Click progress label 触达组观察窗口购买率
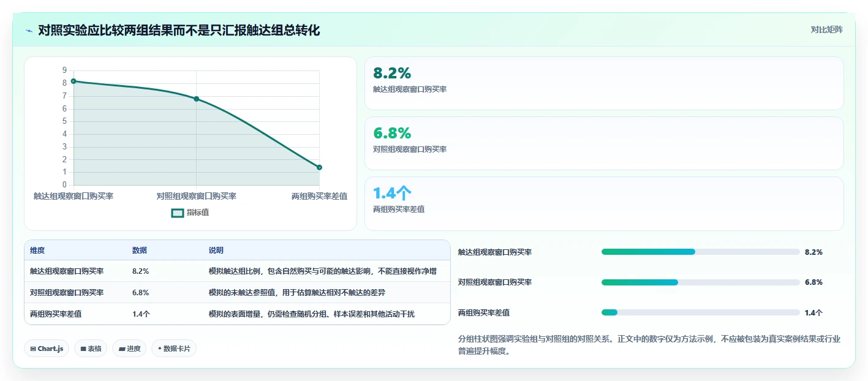The width and height of the screenshot is (868, 381). pyautogui.click(x=495, y=252)
